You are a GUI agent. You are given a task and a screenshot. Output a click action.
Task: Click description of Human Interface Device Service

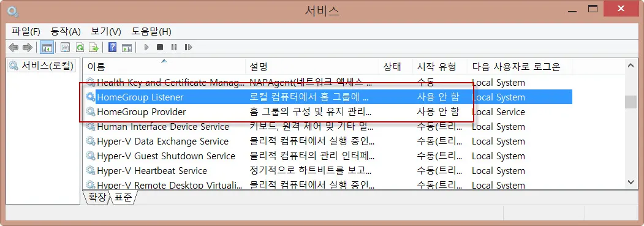pos(312,127)
